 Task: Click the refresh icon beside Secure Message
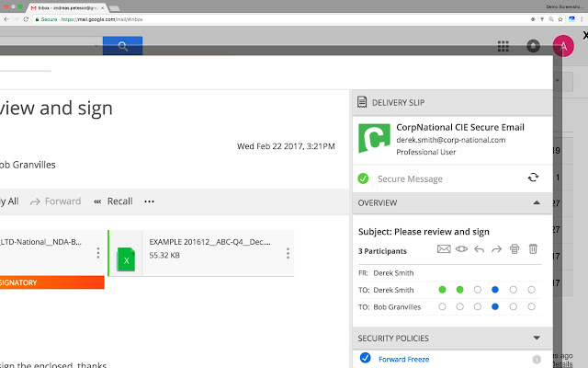[x=532, y=178]
